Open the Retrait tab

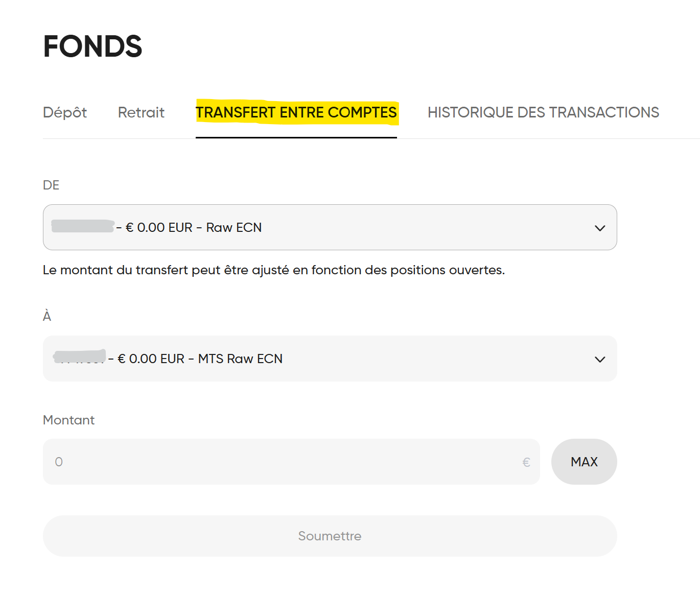(x=141, y=112)
